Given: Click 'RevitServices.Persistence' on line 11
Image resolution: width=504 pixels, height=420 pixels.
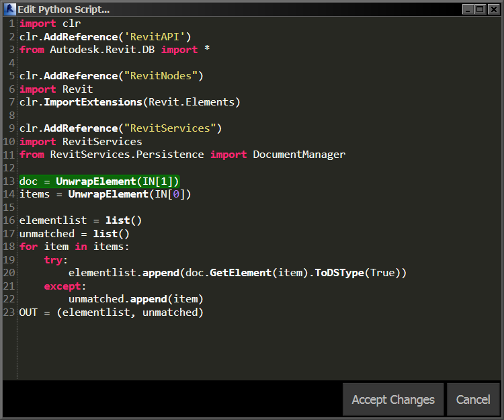Looking at the screenshot, I should [x=127, y=155].
